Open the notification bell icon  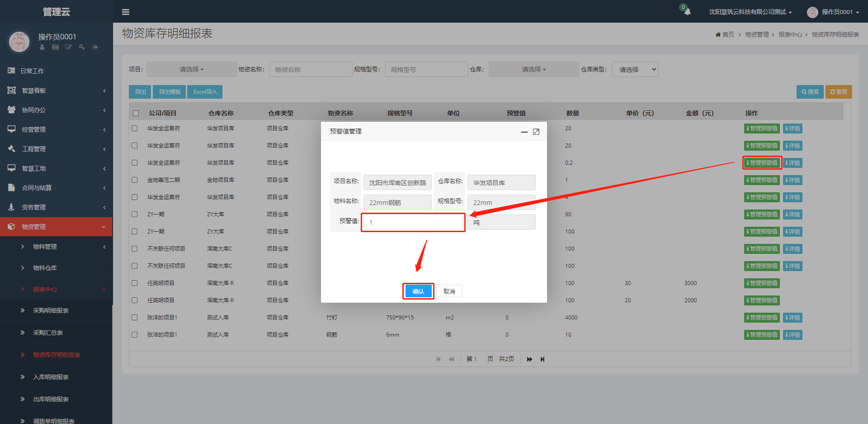(x=687, y=12)
